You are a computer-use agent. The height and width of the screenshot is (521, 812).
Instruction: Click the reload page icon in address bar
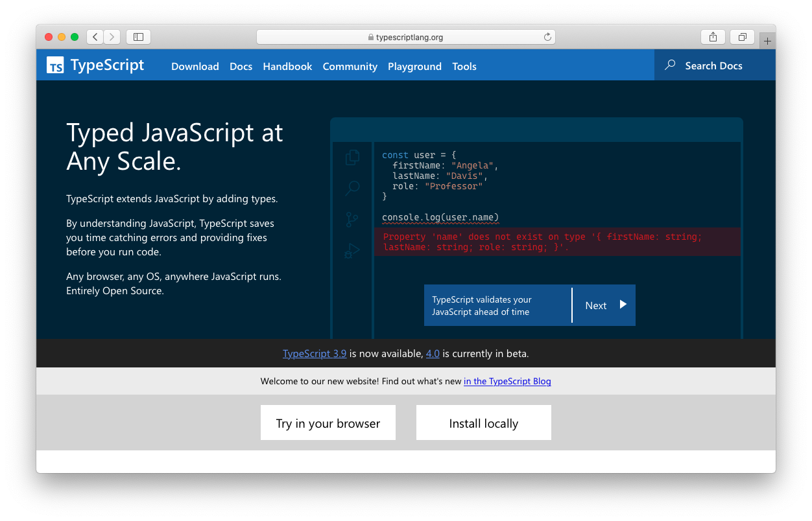(x=547, y=37)
